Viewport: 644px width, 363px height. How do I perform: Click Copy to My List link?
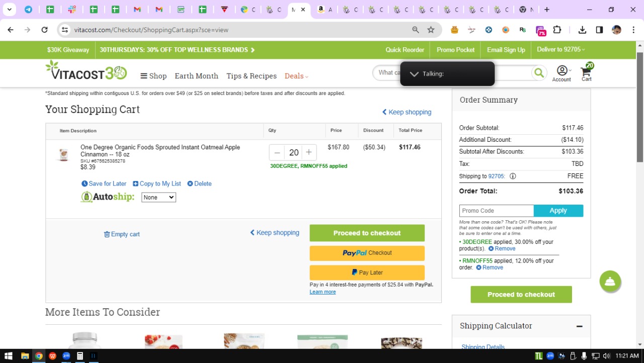coord(157,184)
